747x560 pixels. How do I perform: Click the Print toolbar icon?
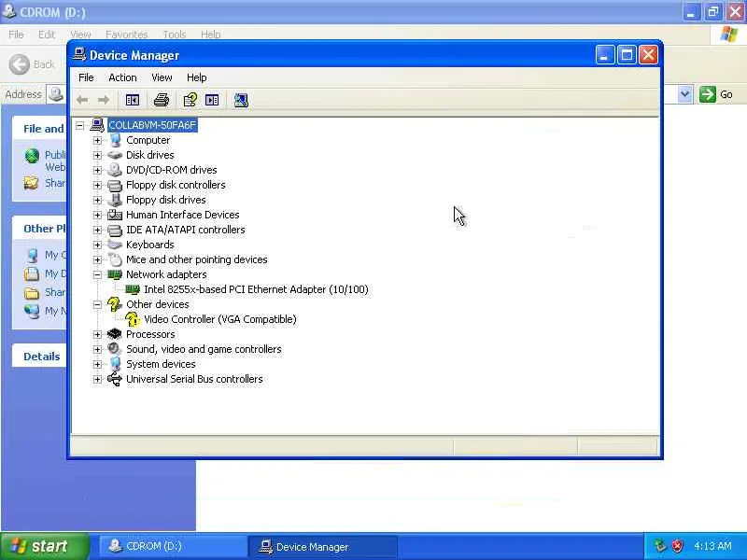point(162,100)
